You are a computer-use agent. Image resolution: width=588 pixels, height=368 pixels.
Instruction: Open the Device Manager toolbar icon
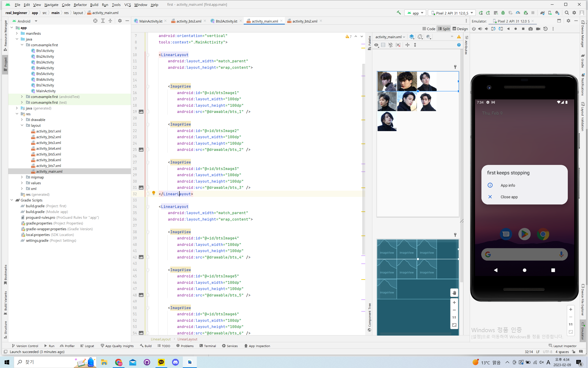550,13
